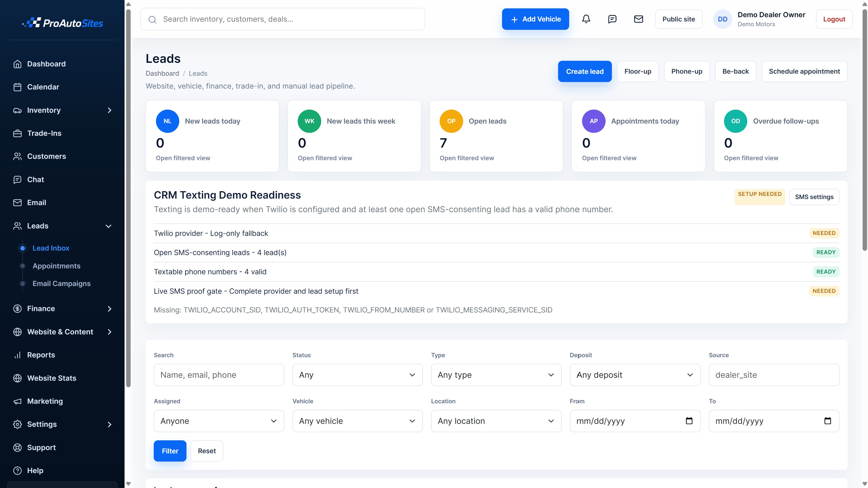
Task: Click the Create lead button
Action: [585, 71]
